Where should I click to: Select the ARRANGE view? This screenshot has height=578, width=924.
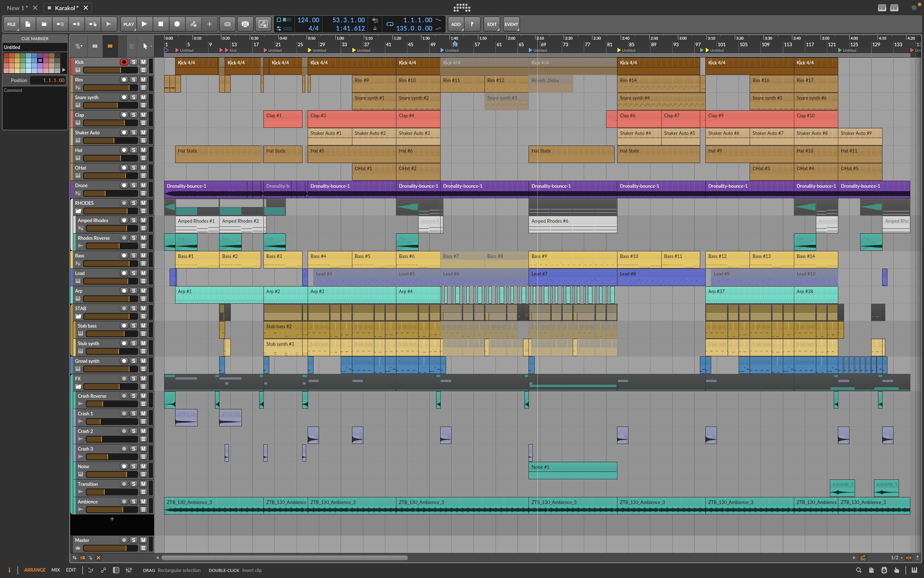[35, 570]
